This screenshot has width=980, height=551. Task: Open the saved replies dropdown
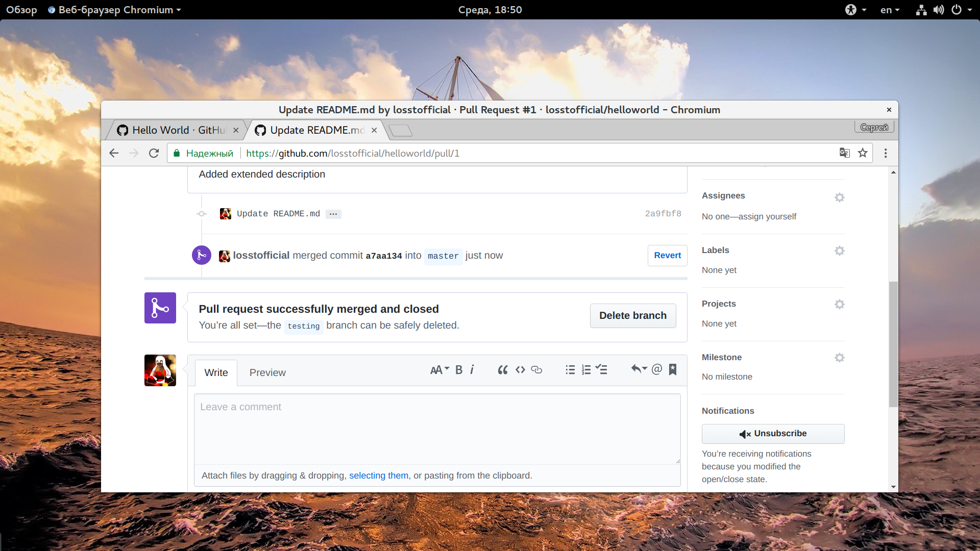(x=639, y=369)
